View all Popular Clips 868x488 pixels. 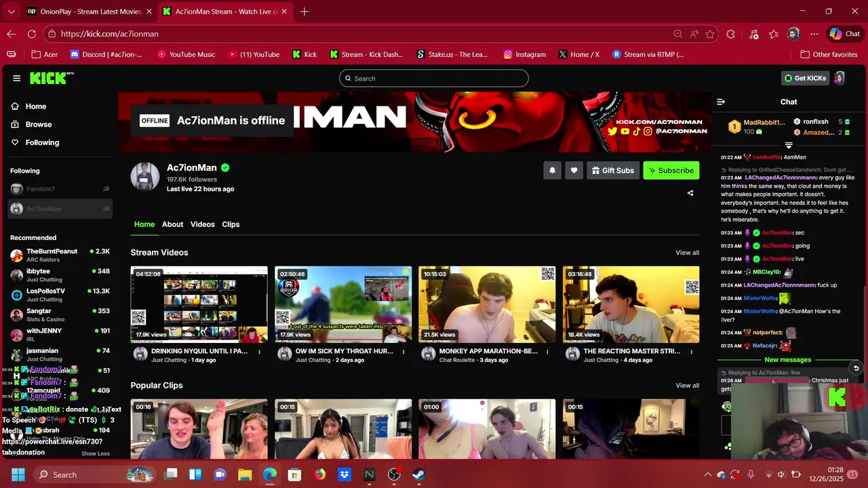[687, 386]
